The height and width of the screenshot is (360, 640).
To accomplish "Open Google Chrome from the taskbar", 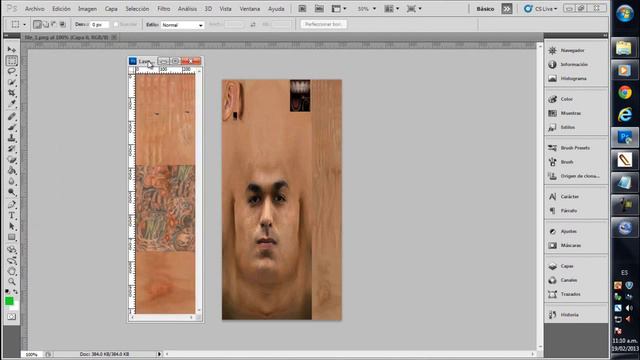I will point(624,93).
